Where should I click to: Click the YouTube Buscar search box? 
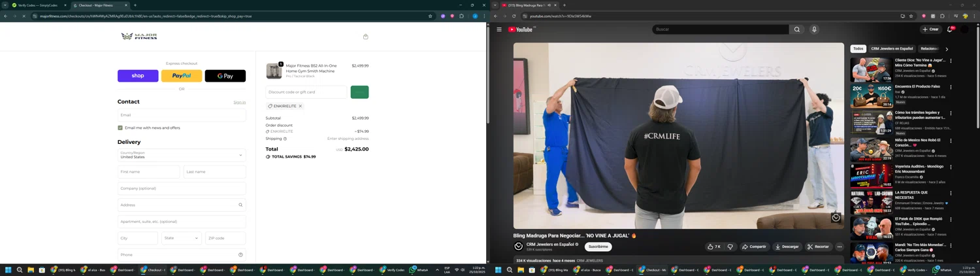(720, 29)
